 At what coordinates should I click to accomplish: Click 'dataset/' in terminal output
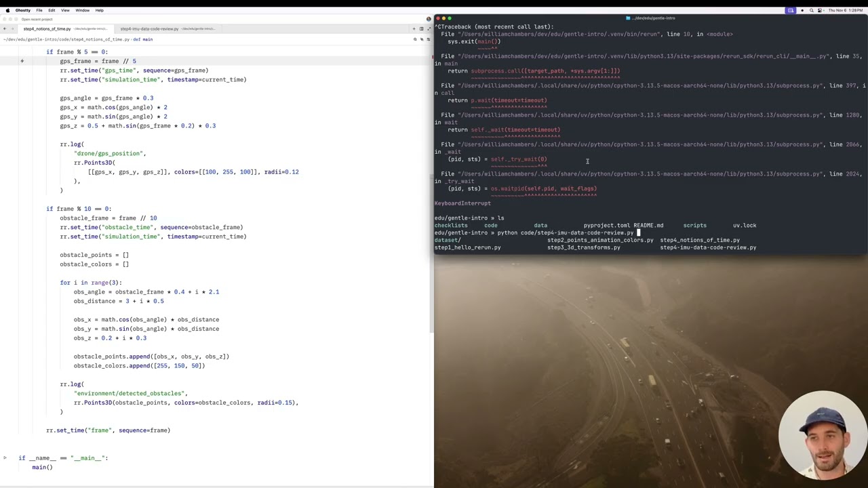448,240
